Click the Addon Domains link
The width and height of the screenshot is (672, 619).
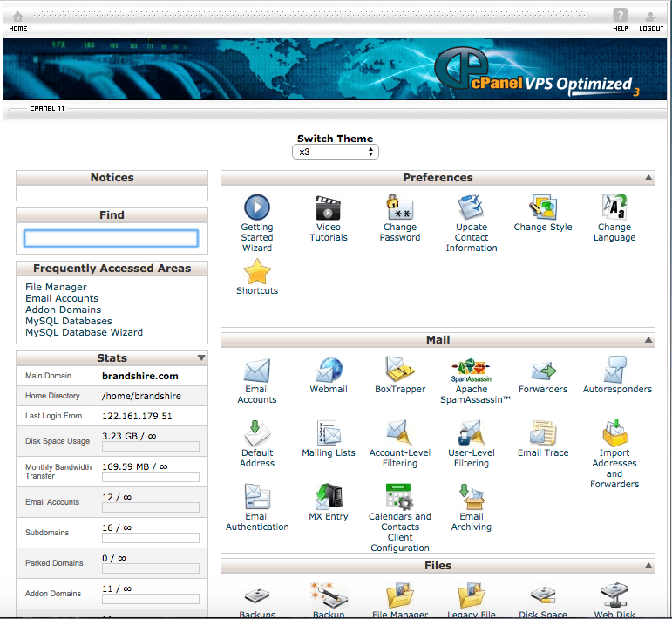tap(63, 309)
